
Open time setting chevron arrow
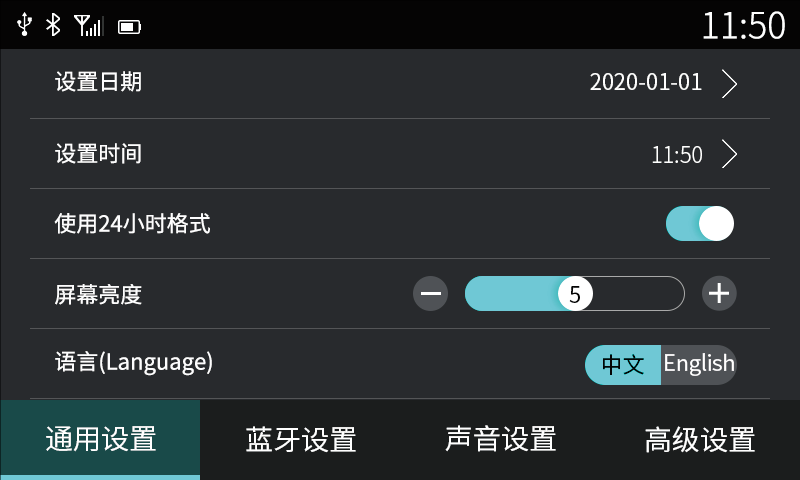pyautogui.click(x=729, y=154)
